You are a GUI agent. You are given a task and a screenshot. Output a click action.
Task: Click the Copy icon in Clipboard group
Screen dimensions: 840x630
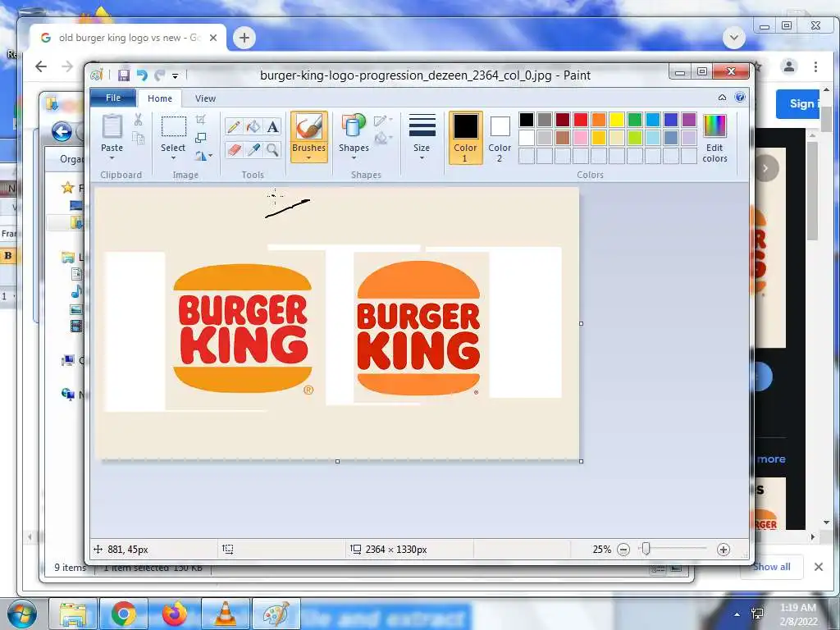click(x=138, y=138)
